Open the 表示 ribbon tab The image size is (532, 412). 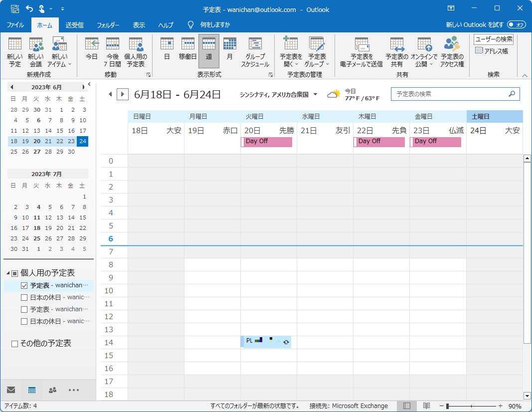(139, 25)
